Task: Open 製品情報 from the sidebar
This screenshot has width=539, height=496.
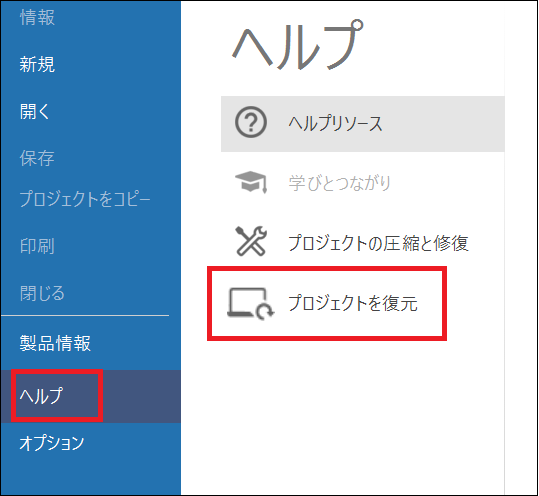Action: coord(55,343)
